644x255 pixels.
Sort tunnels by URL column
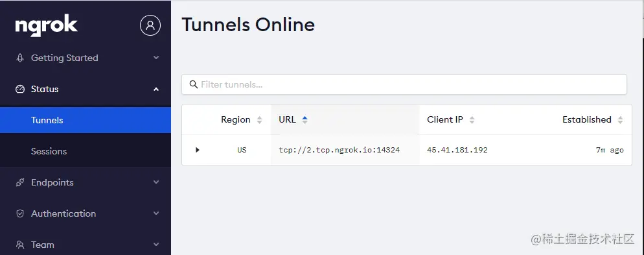pyautogui.click(x=293, y=119)
